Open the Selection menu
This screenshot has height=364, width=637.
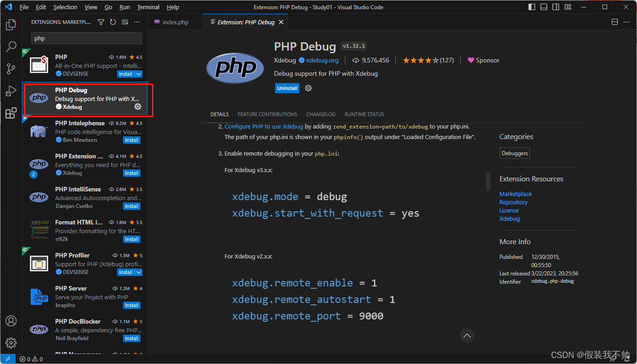pyautogui.click(x=65, y=7)
